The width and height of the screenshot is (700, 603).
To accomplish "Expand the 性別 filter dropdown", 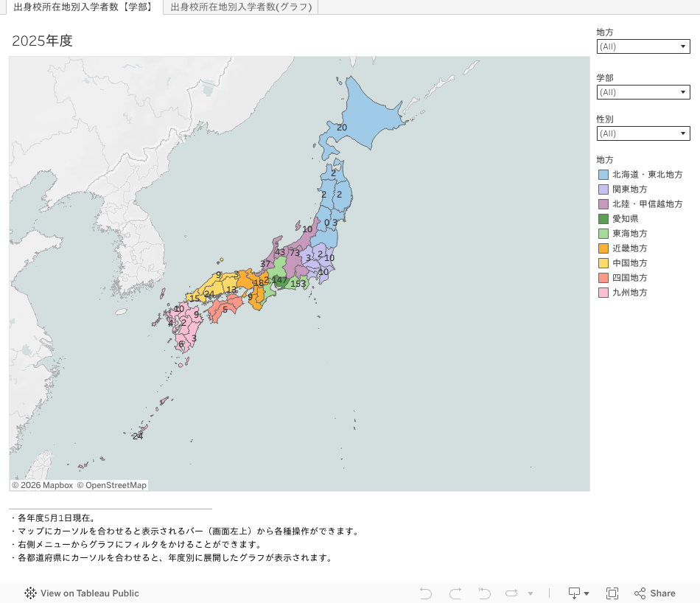I will click(643, 133).
